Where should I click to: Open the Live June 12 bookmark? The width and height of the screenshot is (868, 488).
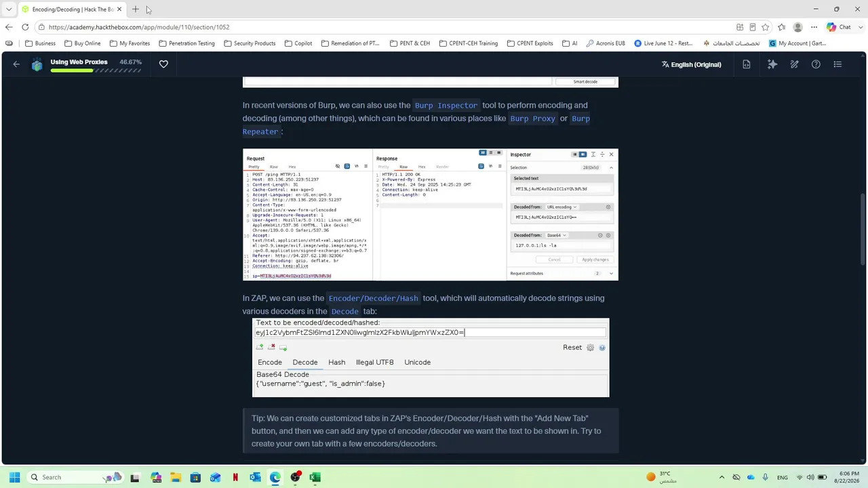pyautogui.click(x=663, y=43)
